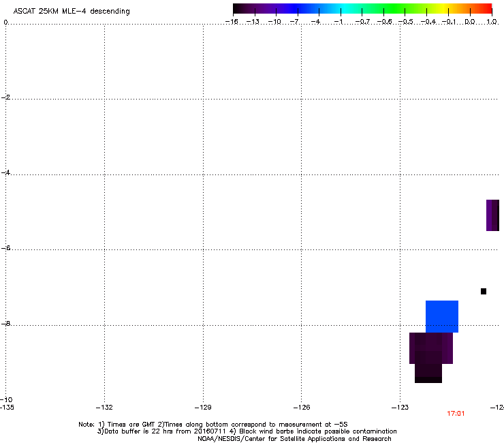The image size is (504, 443).
Task: Click color bar label -13
Action: [x=253, y=22]
